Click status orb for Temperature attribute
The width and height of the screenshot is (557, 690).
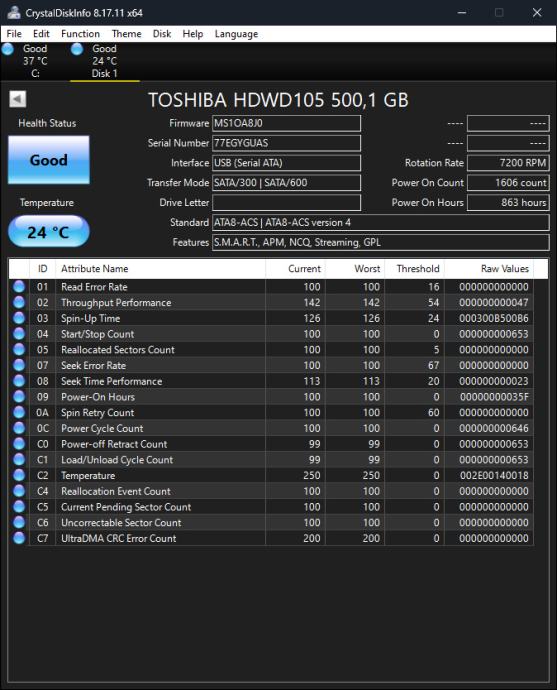(19, 475)
